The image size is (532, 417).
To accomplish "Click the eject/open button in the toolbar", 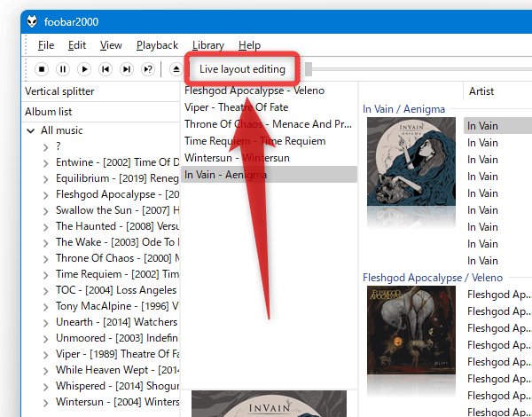I will (176, 69).
